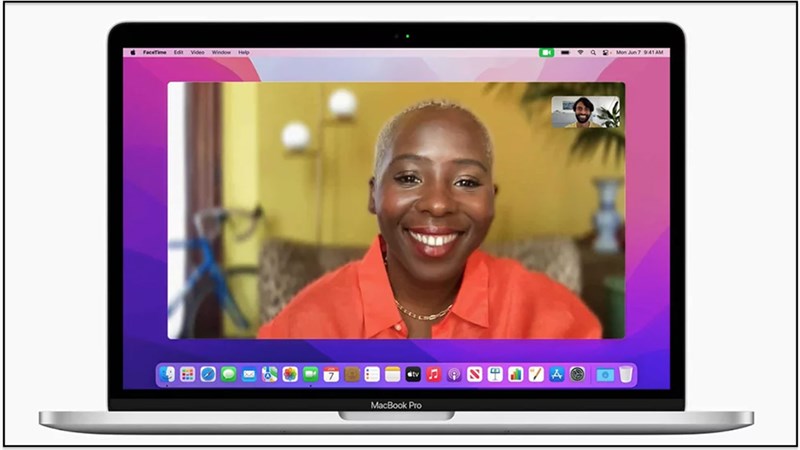Open the Edit menu
Image resolution: width=800 pixels, height=450 pixels.
(x=178, y=52)
